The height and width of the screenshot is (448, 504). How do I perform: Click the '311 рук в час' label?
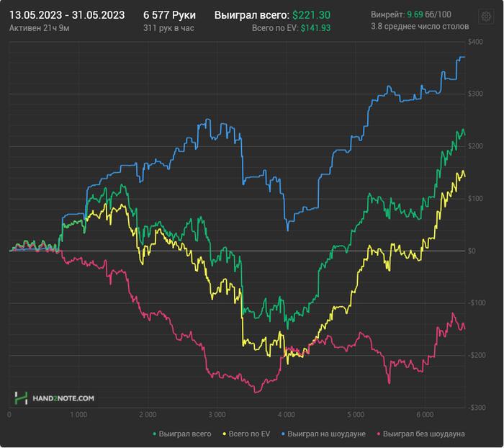pyautogui.click(x=168, y=28)
